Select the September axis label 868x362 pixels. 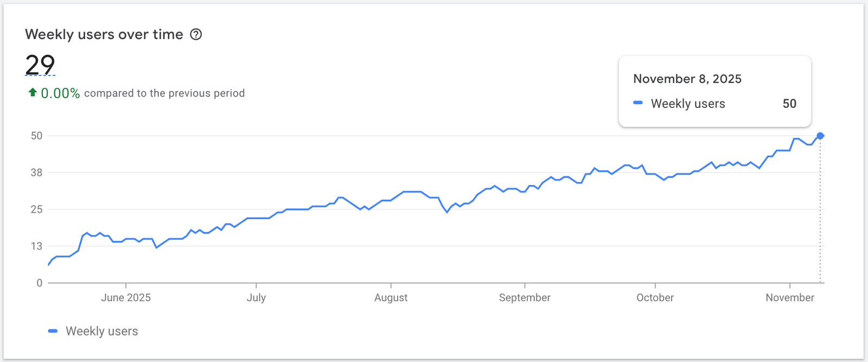pyautogui.click(x=524, y=297)
